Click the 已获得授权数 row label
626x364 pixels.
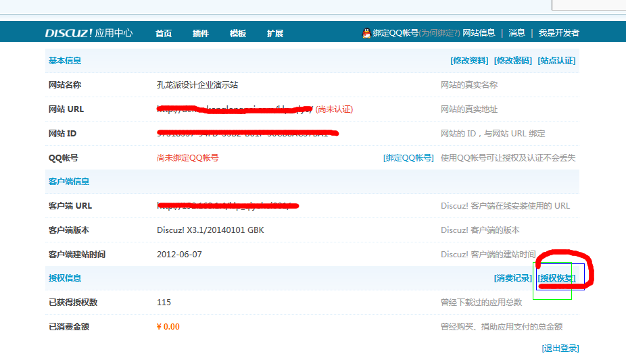coord(72,302)
